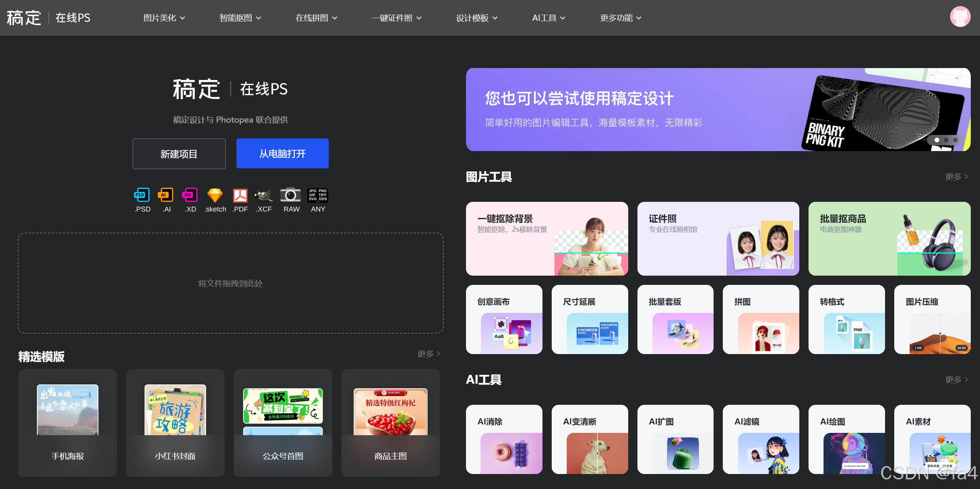980x489 pixels.
Task: Click the .XCF GIMP icon
Action: 264,195
